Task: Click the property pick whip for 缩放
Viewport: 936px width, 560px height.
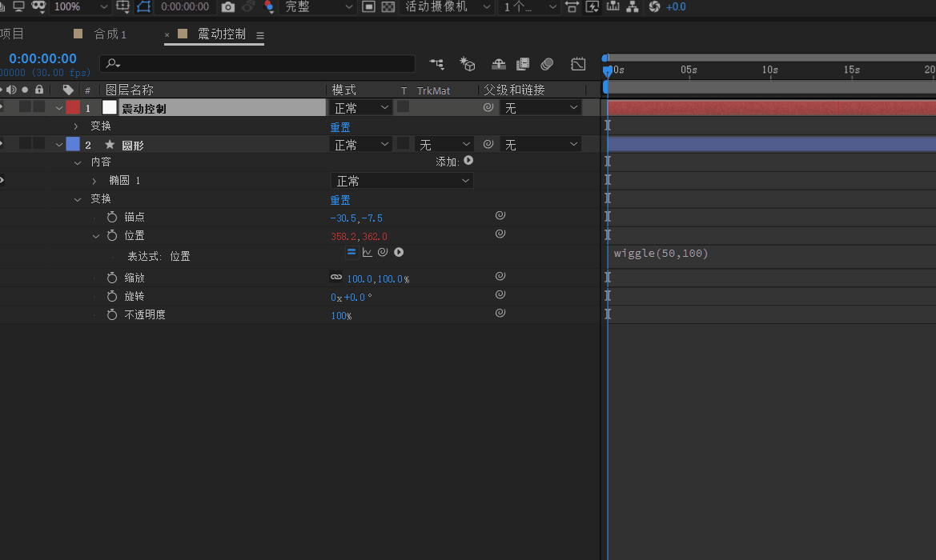Action: 500,276
